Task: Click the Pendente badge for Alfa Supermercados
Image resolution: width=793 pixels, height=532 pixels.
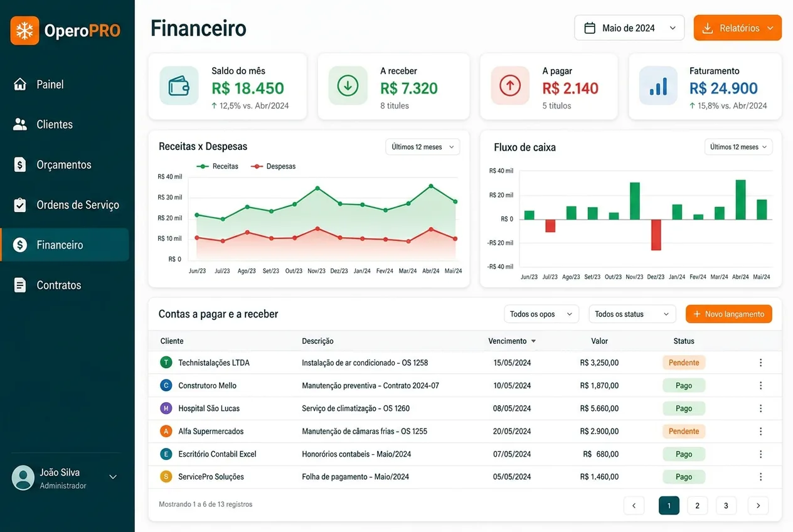Action: point(684,431)
